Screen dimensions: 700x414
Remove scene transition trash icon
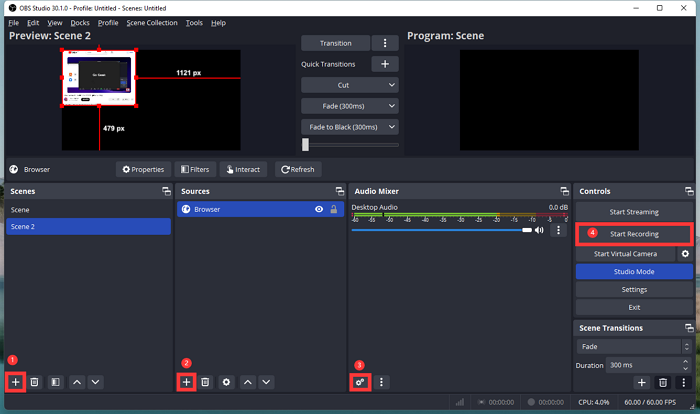pos(663,382)
